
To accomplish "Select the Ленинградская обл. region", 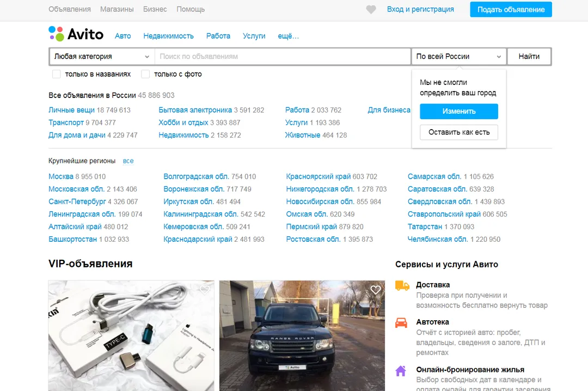I will pyautogui.click(x=82, y=214).
